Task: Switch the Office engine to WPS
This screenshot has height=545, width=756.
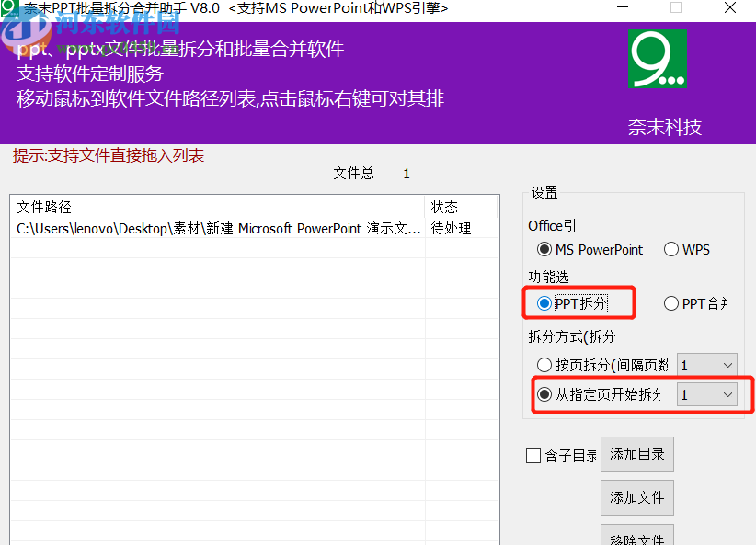Action: point(670,249)
